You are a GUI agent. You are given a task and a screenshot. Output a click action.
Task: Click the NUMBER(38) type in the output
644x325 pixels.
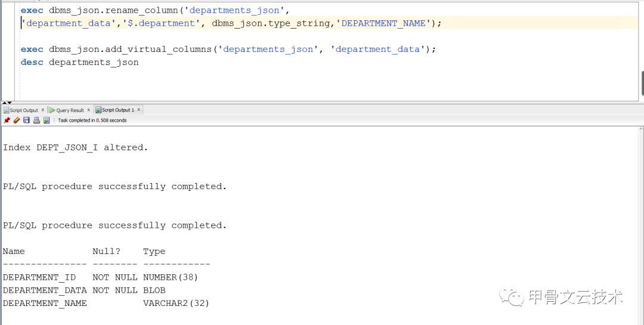(171, 277)
